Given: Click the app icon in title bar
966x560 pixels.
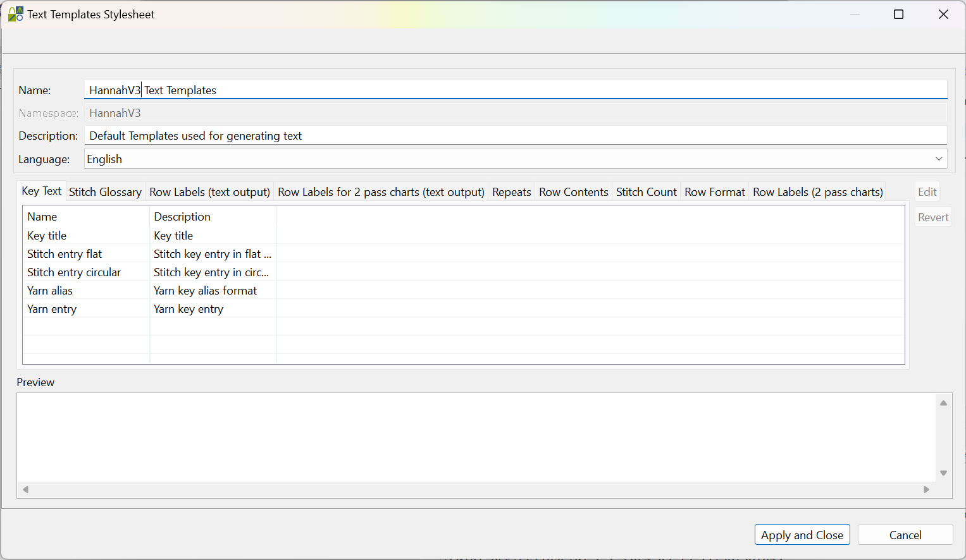Looking at the screenshot, I should [x=15, y=14].
